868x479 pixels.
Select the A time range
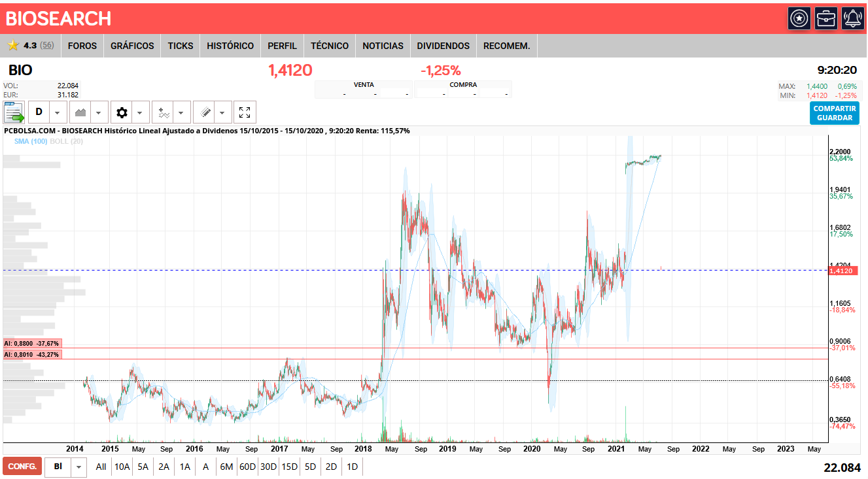click(x=205, y=467)
